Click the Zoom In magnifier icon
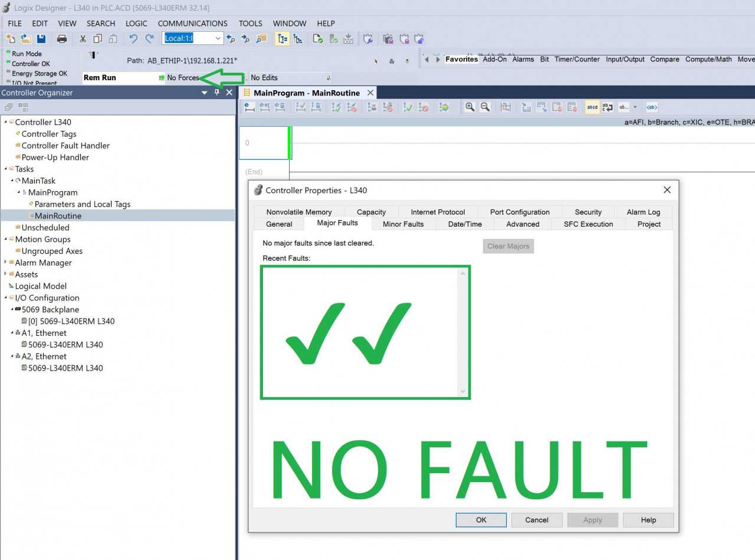 coord(470,107)
